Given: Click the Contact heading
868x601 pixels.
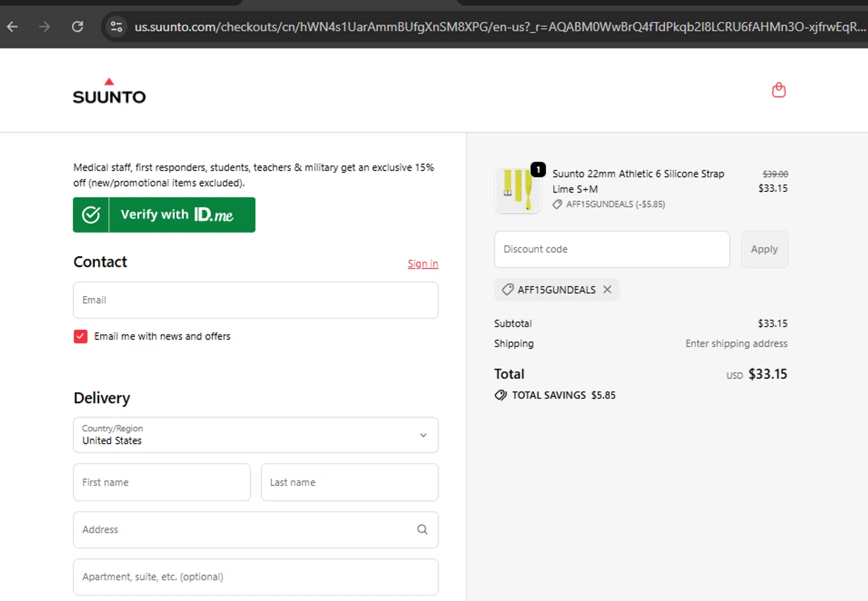Looking at the screenshot, I should pyautogui.click(x=100, y=262).
